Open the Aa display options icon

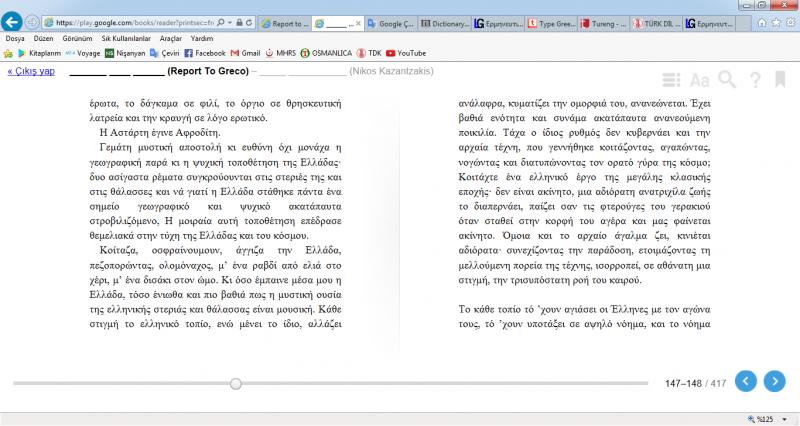pos(699,80)
